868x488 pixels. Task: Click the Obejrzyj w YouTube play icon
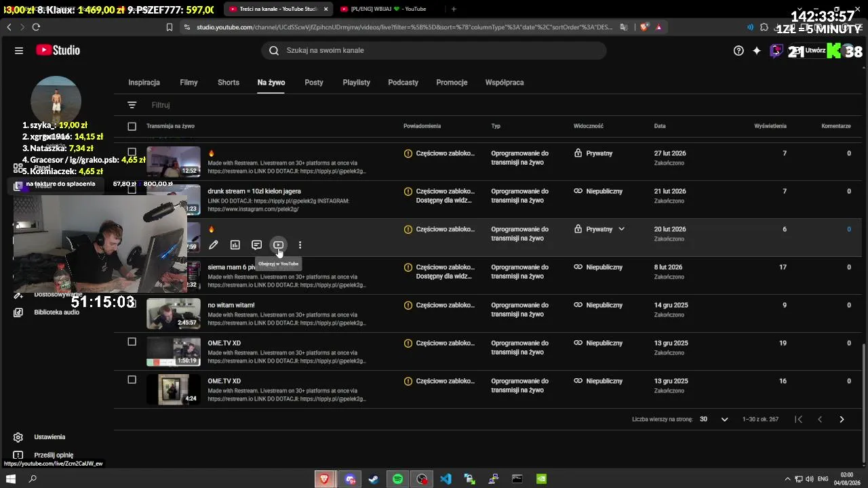coord(279,245)
